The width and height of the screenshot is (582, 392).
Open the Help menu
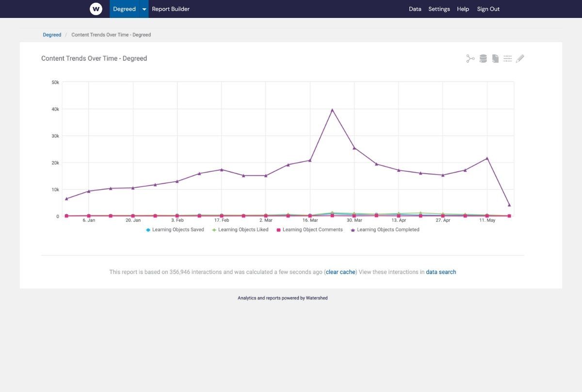[x=463, y=9]
